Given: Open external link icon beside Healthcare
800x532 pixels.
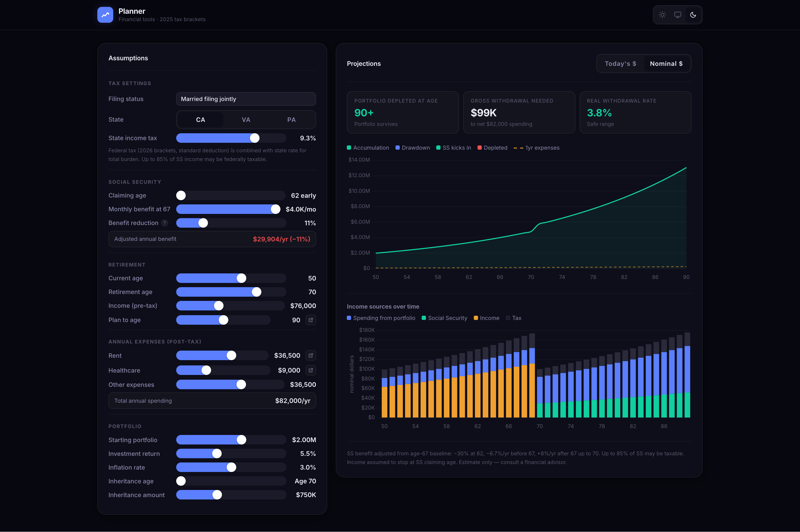Looking at the screenshot, I should tap(311, 370).
